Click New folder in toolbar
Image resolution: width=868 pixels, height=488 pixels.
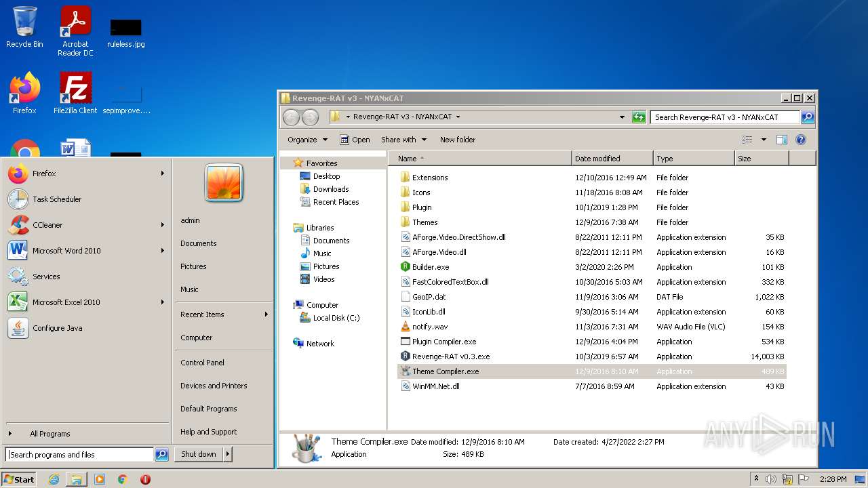(458, 140)
